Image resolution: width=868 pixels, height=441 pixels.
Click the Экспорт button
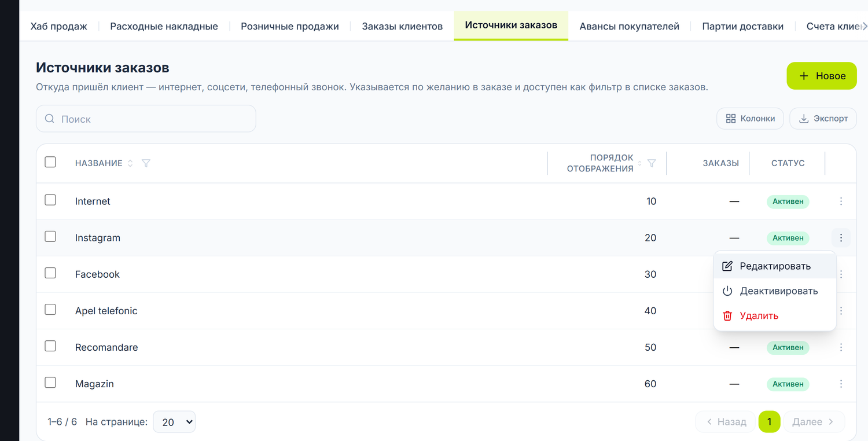tap(823, 119)
